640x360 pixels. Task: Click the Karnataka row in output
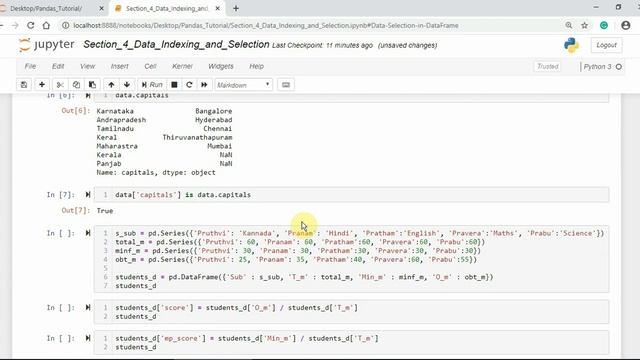[x=164, y=111]
